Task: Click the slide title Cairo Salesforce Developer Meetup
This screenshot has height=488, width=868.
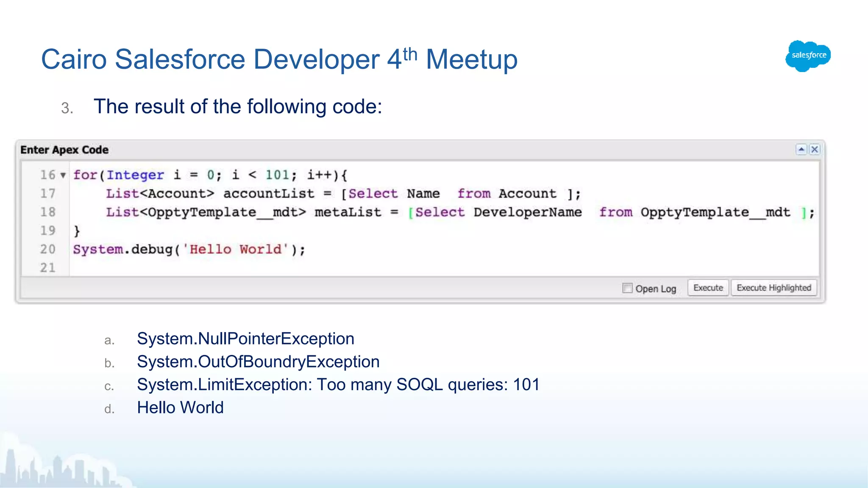Action: [x=279, y=59]
